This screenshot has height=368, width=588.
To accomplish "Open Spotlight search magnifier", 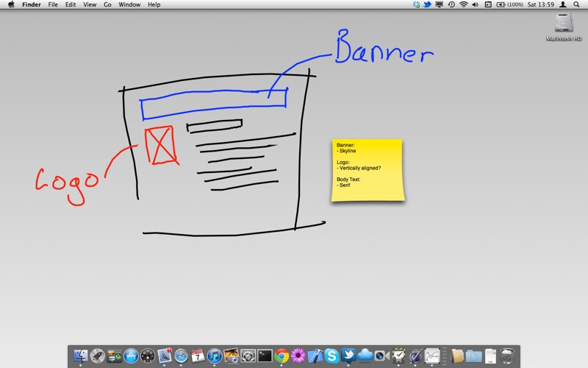I will point(577,4).
